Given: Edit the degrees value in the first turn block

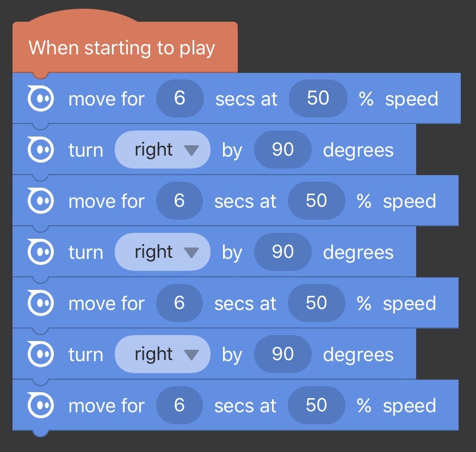Looking at the screenshot, I should [282, 150].
